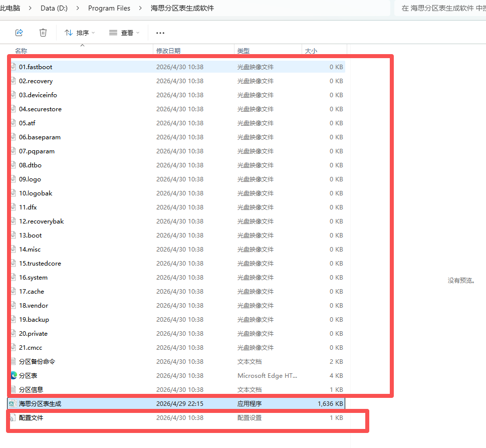Go to Data (D:) in address bar
The width and height of the screenshot is (486, 448).
click(55, 8)
